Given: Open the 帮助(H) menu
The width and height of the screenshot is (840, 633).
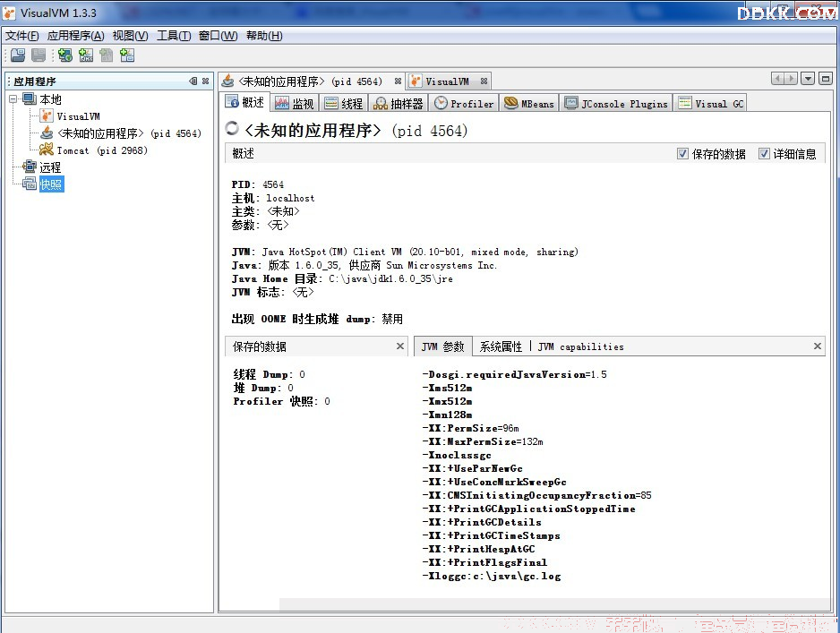Looking at the screenshot, I should 264,36.
